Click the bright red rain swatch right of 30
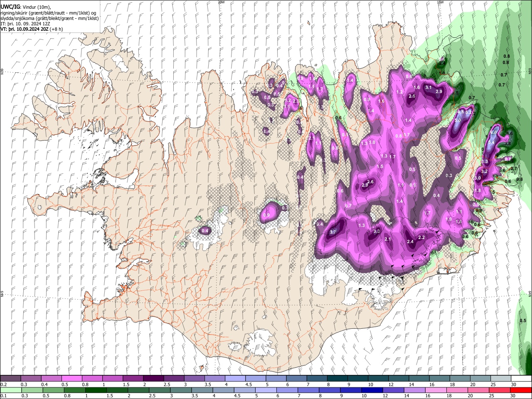532x399 pixels. [x=521, y=390]
